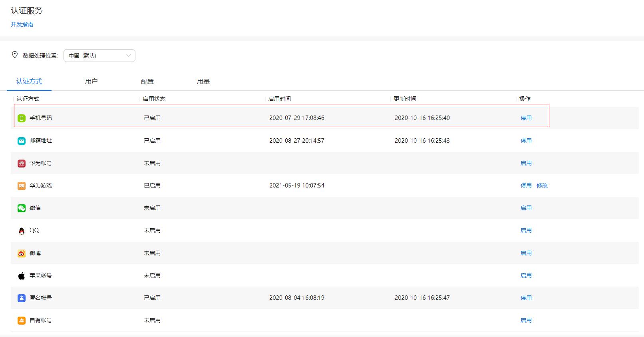Click 停用 for 华为游戏 row
Viewport: 644px width, 337px height.
[x=526, y=185]
